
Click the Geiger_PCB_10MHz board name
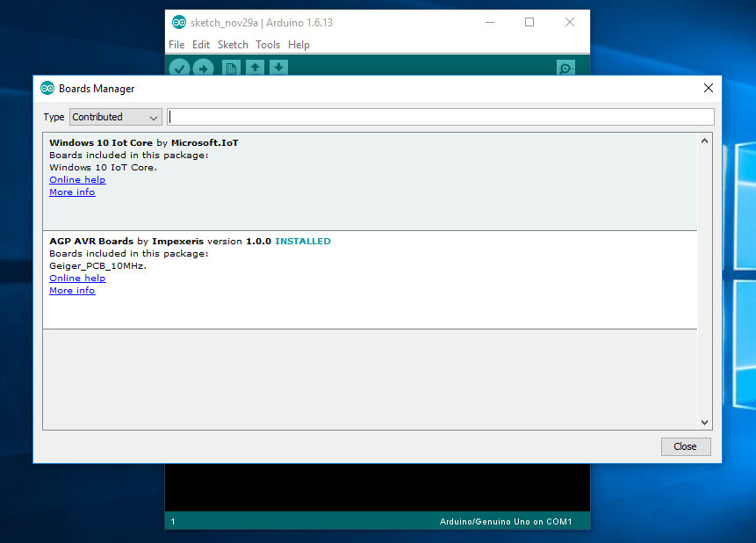click(97, 266)
